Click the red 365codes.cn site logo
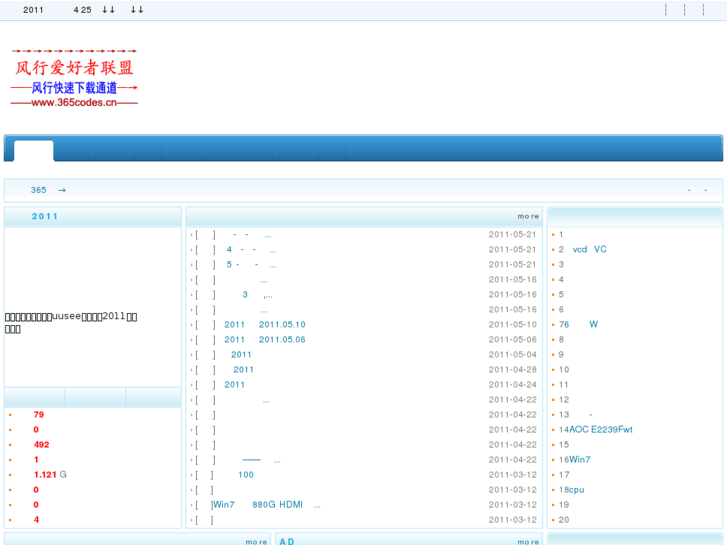The height and width of the screenshot is (545, 727). (x=74, y=77)
